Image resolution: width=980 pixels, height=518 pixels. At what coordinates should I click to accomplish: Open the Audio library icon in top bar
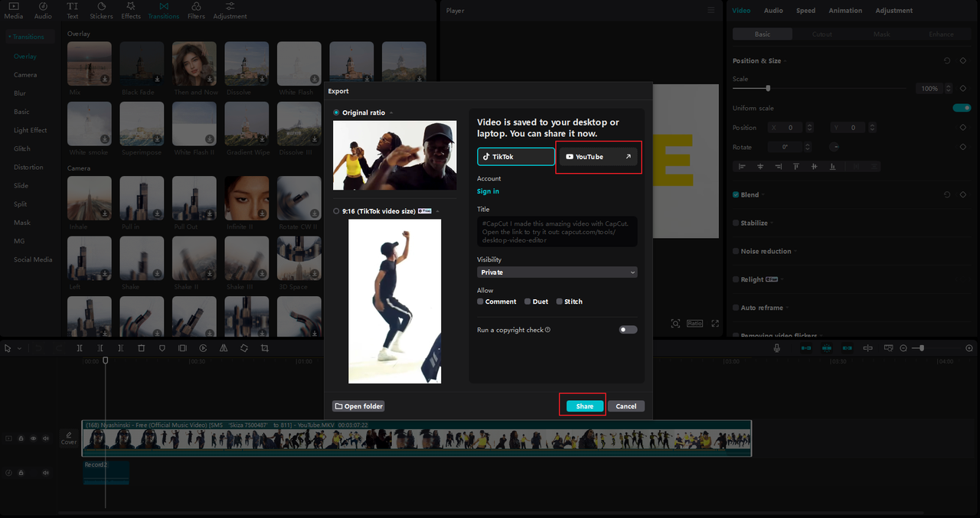pyautogui.click(x=43, y=10)
